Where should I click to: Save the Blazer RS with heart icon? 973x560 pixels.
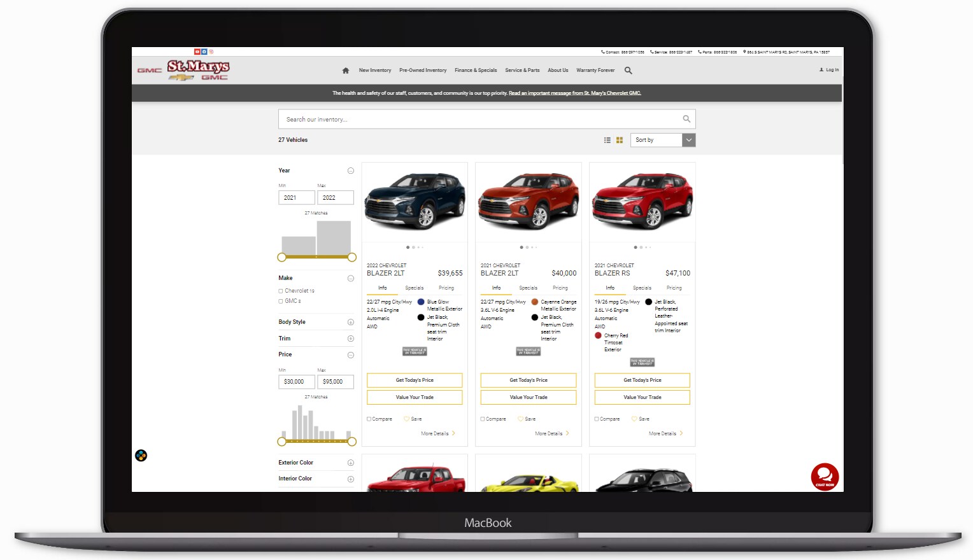(634, 419)
